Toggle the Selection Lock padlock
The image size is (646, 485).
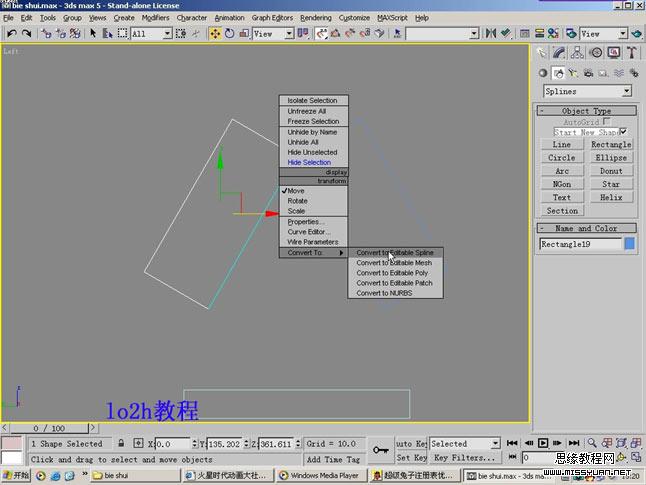(121, 443)
